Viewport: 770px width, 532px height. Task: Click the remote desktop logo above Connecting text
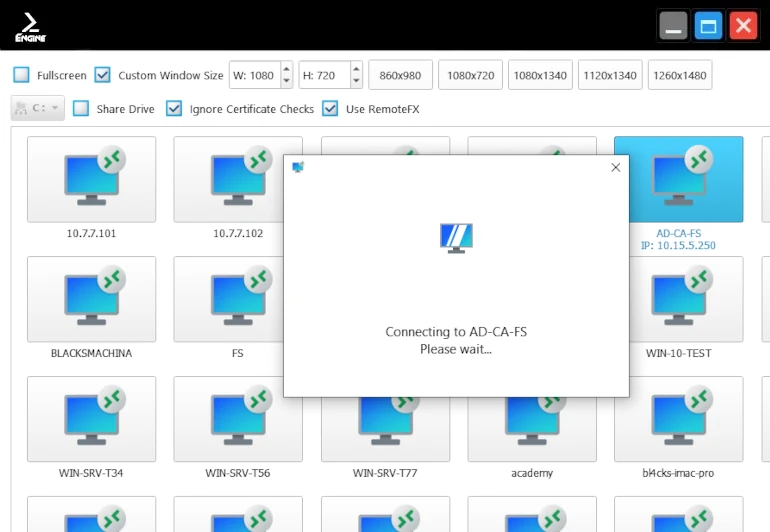(x=456, y=238)
